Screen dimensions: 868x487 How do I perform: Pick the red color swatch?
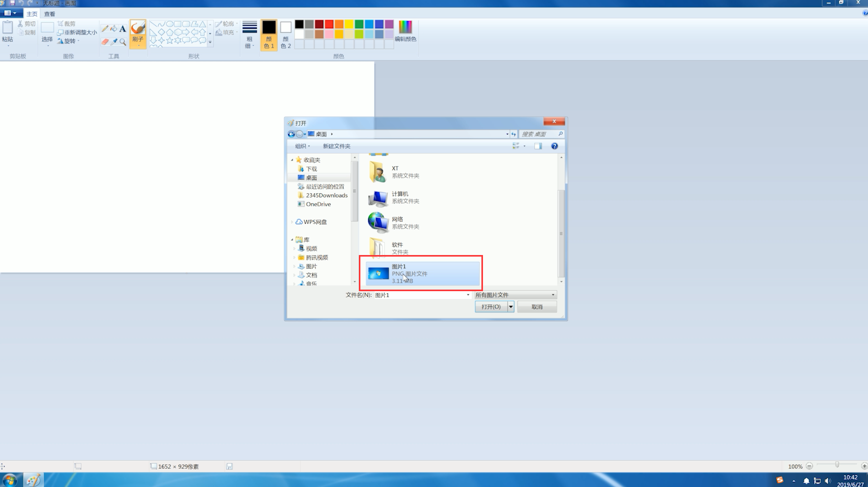coord(329,24)
